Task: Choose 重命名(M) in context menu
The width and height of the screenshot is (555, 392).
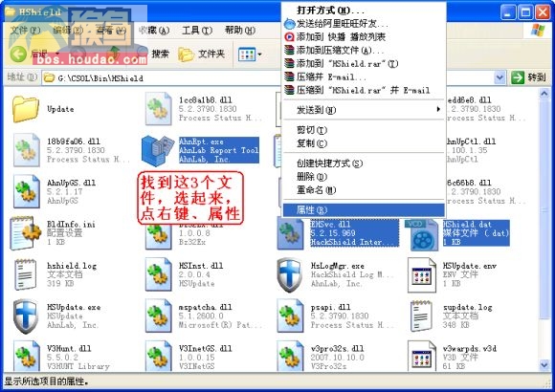Action: click(364, 190)
